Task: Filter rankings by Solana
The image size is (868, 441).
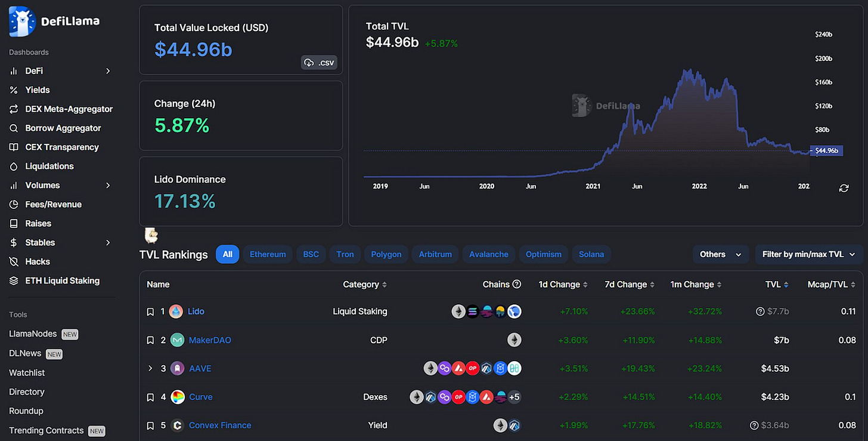Action: coord(591,254)
